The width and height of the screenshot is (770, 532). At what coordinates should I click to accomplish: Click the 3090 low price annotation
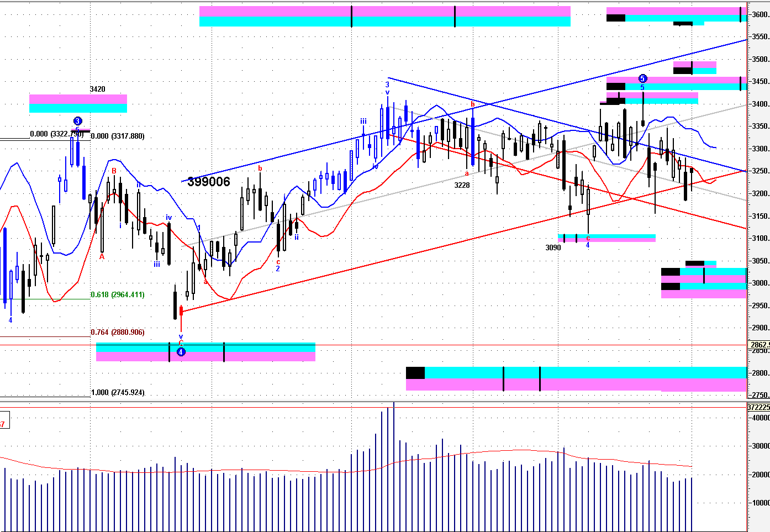coord(553,247)
